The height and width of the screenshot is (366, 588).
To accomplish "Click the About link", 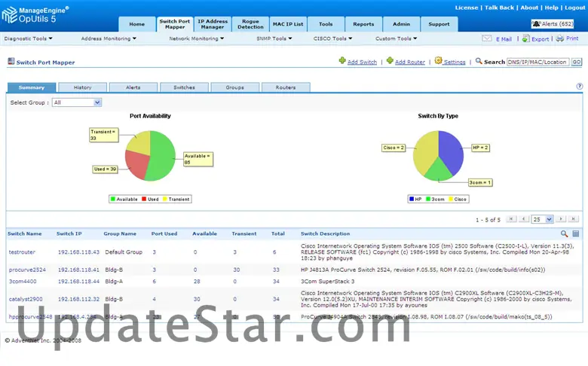I will pyautogui.click(x=529, y=8).
